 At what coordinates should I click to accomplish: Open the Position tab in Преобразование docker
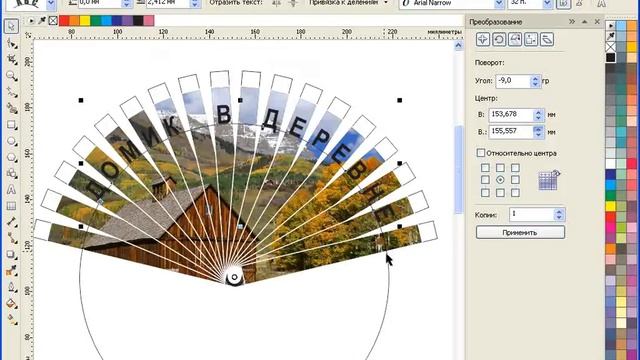click(x=483, y=40)
